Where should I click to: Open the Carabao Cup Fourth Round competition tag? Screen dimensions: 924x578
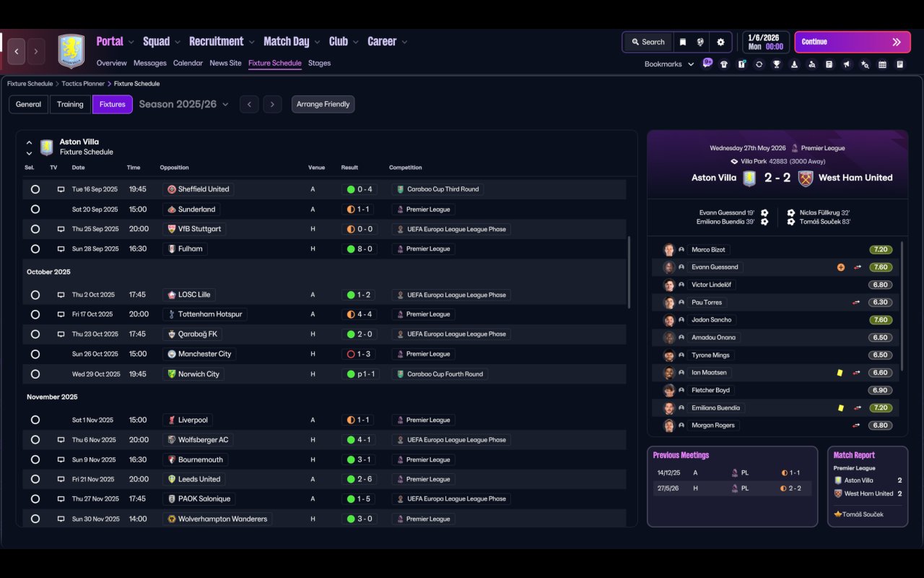(x=440, y=374)
